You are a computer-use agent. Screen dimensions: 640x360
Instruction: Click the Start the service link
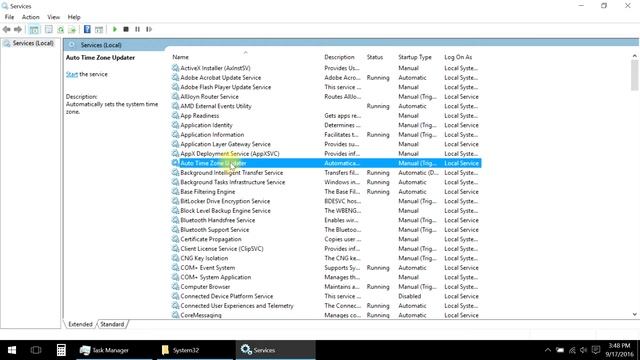pyautogui.click(x=72, y=74)
